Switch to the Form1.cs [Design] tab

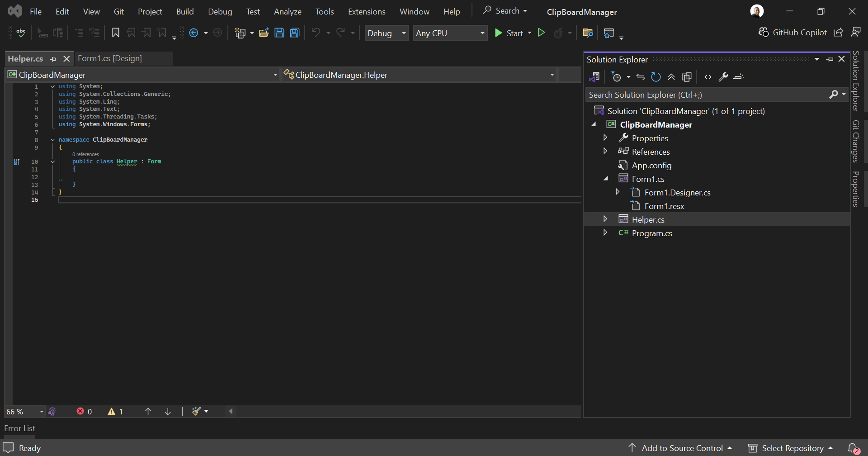click(x=110, y=58)
